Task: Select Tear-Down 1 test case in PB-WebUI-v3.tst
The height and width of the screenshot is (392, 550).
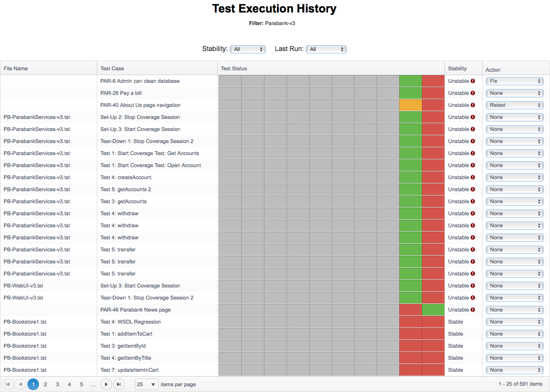Action: 146,298
